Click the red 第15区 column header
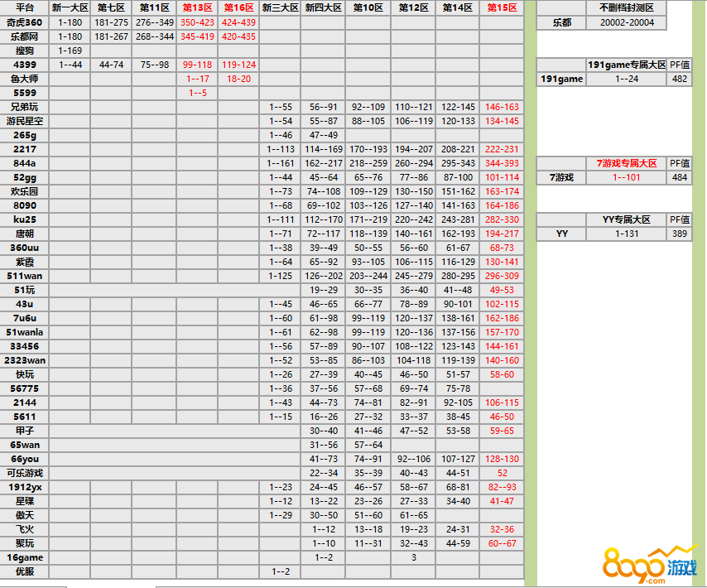 [502, 7]
